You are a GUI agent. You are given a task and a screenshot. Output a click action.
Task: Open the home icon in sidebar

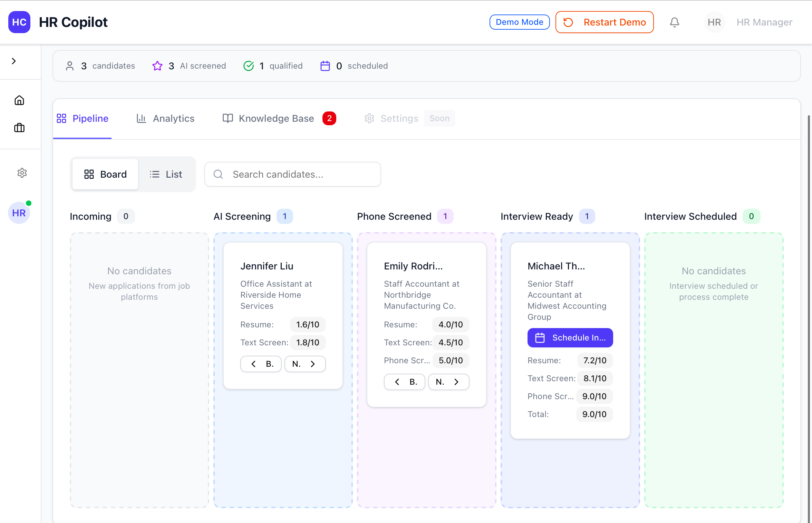(19, 100)
